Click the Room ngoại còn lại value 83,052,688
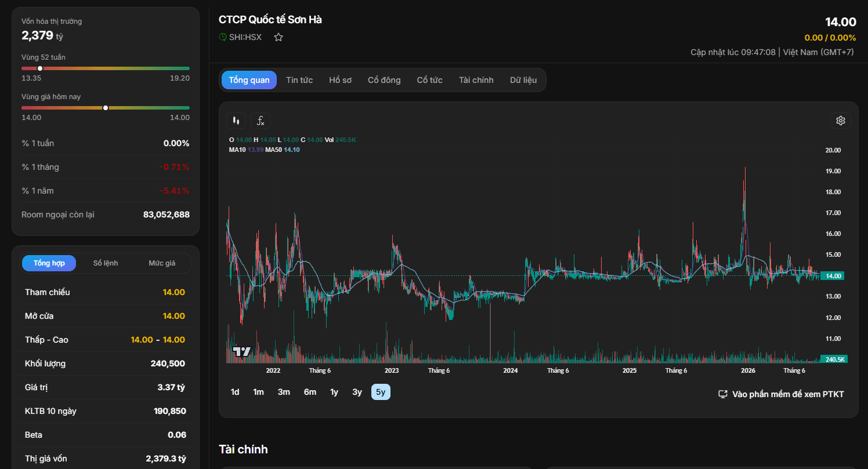This screenshot has height=469, width=868. 167,214
